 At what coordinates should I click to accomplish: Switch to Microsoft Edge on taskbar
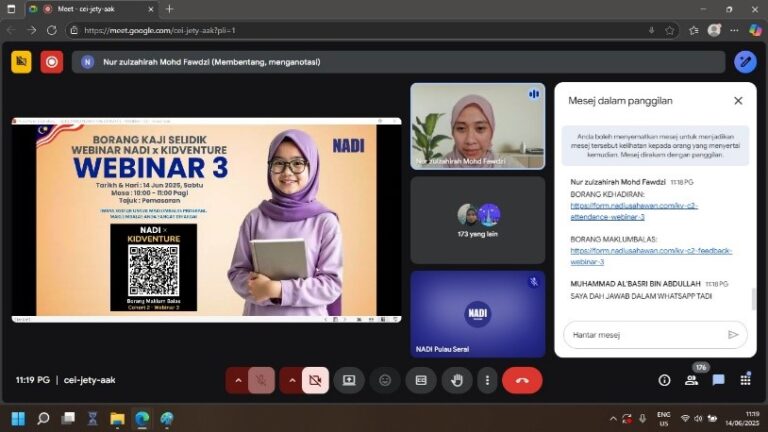142,419
